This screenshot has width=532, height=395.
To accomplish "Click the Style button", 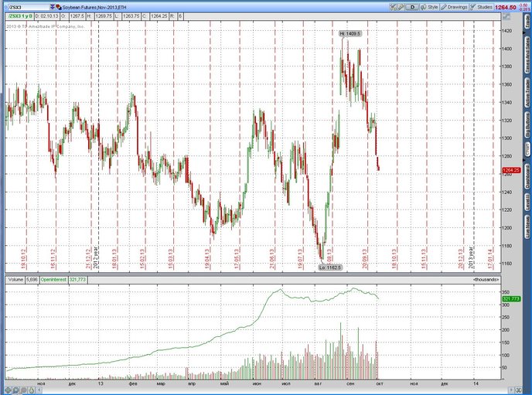I will (430, 6).
